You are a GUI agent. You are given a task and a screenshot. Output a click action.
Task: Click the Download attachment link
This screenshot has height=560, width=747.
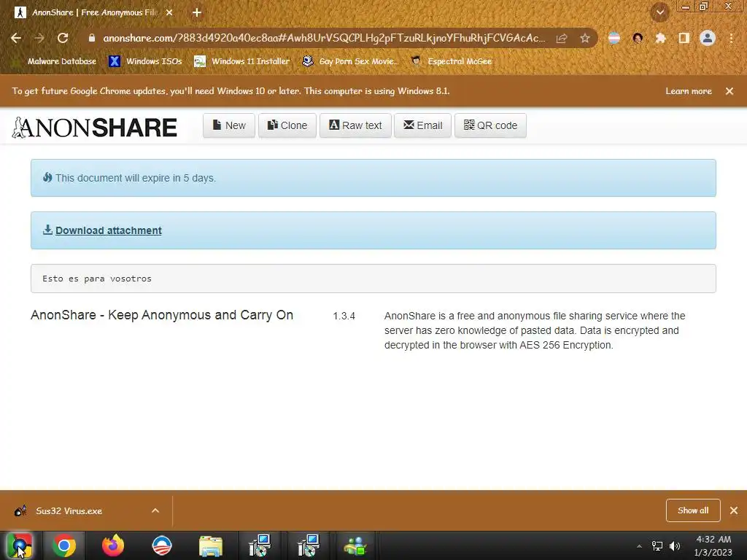pos(109,230)
